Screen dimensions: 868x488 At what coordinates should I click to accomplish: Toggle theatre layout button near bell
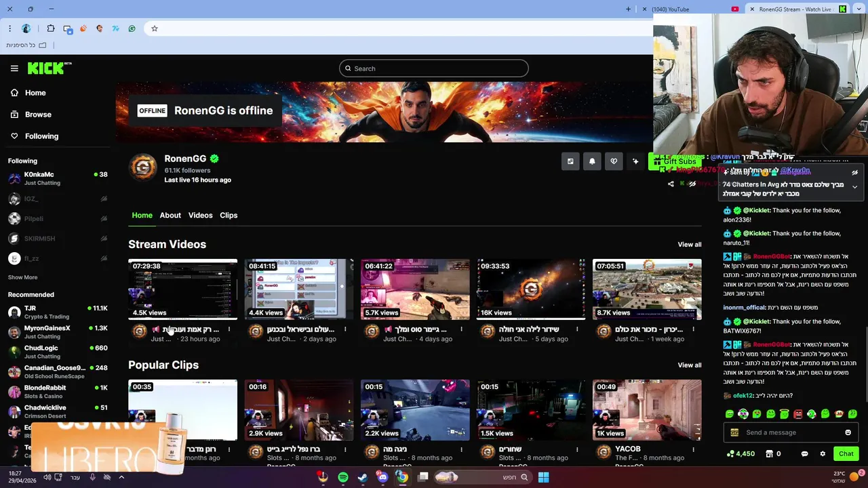[570, 161]
